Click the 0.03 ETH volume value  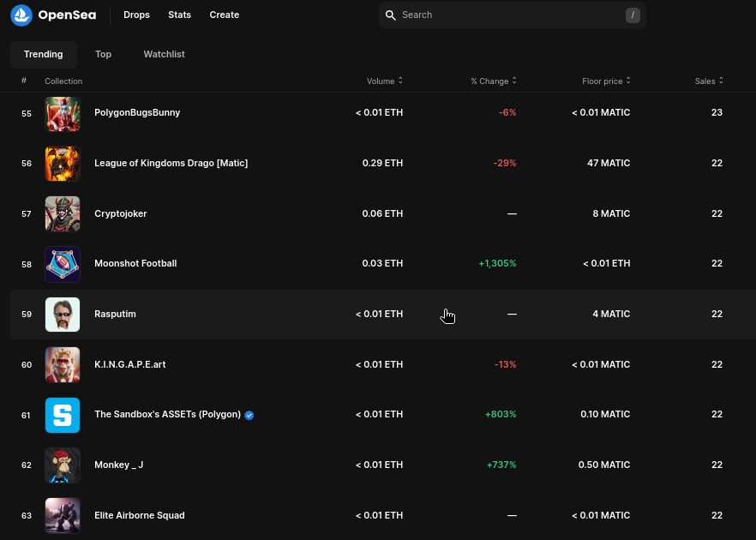pyautogui.click(x=383, y=263)
